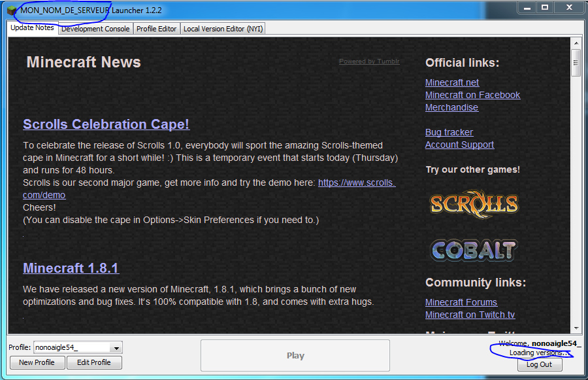
Task: Click the Edit Profile button
Action: pyautogui.click(x=93, y=363)
